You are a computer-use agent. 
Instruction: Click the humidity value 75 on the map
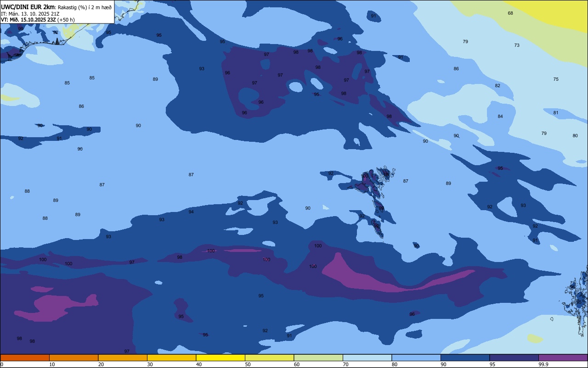click(x=556, y=79)
